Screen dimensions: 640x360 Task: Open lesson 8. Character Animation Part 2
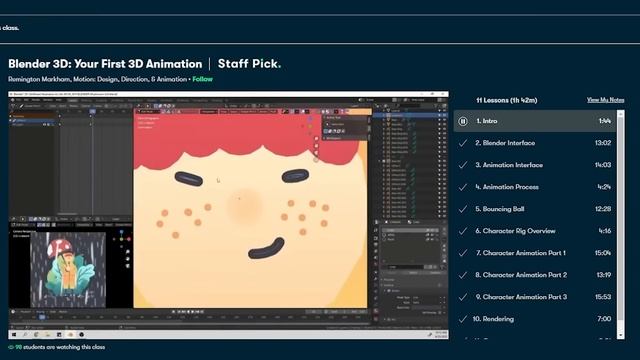pos(535,275)
